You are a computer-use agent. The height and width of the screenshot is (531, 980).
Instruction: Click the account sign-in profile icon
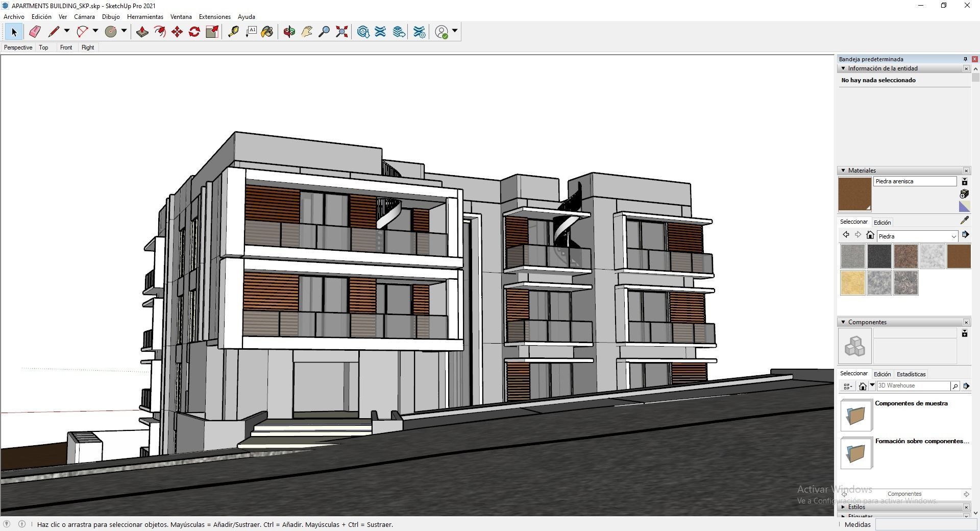442,32
